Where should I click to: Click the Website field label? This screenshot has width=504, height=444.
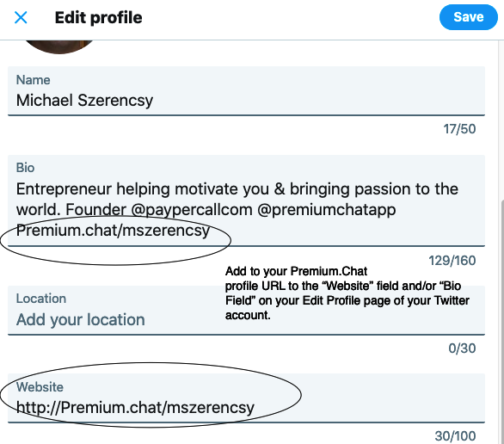pyautogui.click(x=40, y=386)
